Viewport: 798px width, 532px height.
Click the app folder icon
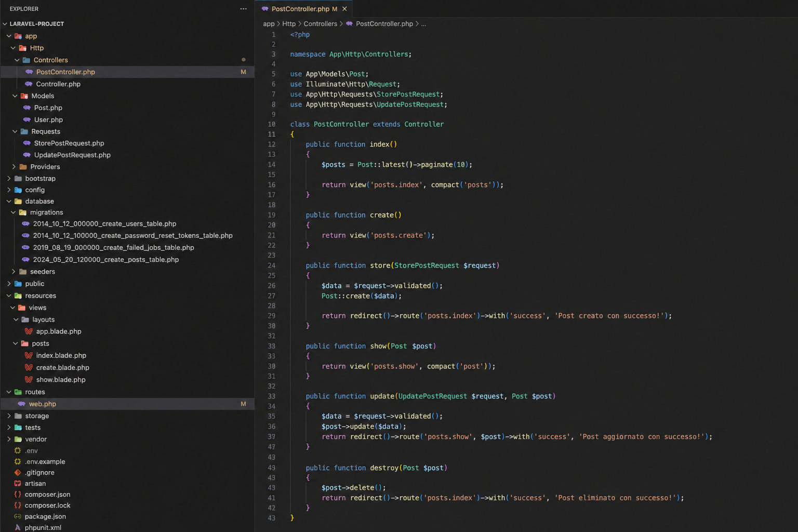click(x=18, y=36)
